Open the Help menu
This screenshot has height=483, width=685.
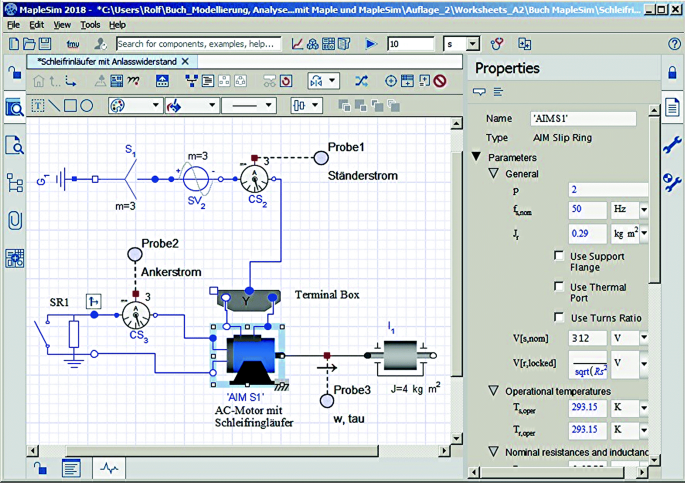pos(117,25)
